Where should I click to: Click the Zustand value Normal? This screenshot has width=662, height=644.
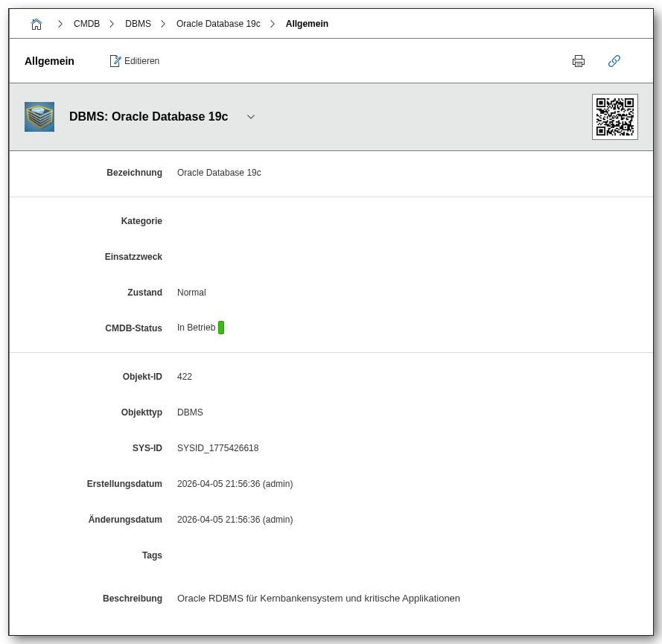click(191, 293)
